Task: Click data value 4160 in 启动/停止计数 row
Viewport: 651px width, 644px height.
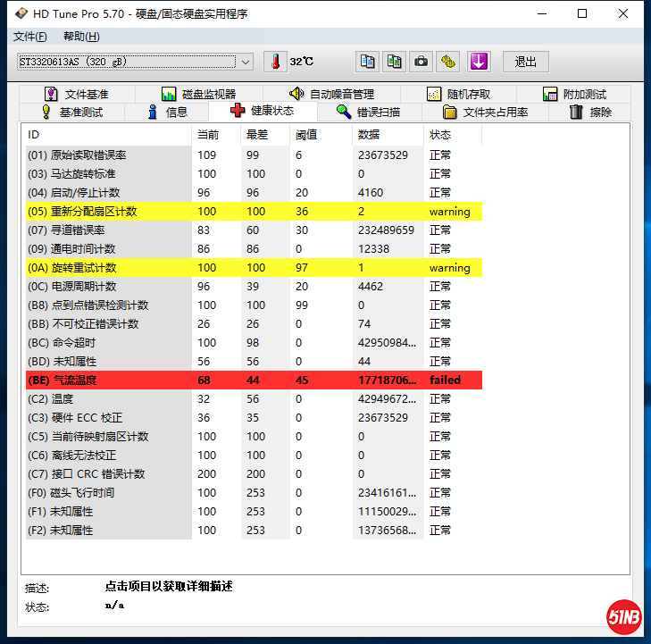Action: tap(371, 193)
